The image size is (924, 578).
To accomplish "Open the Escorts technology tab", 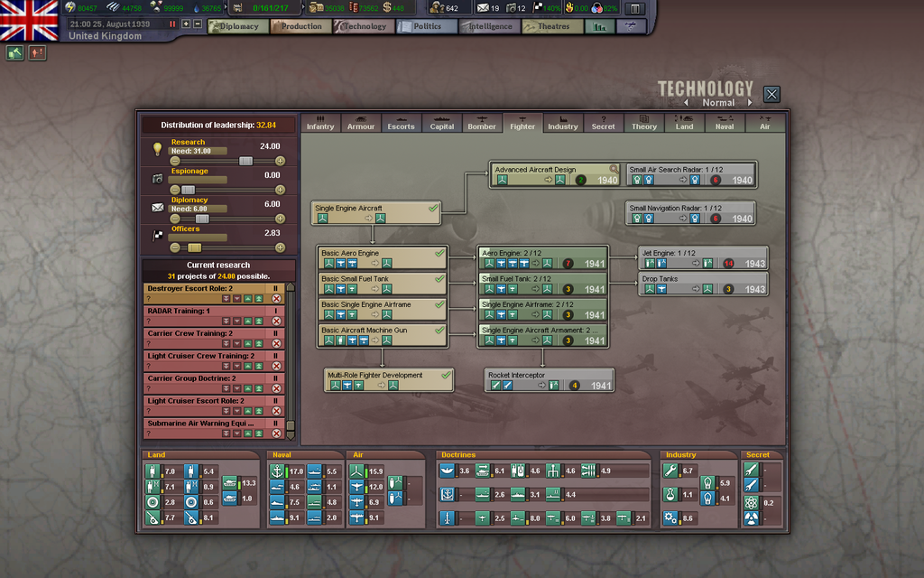I will [x=401, y=123].
